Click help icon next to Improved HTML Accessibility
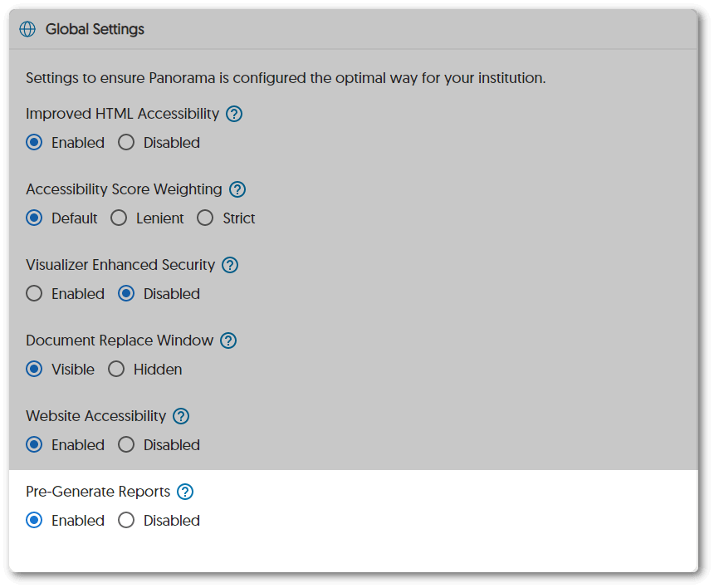 (x=234, y=114)
